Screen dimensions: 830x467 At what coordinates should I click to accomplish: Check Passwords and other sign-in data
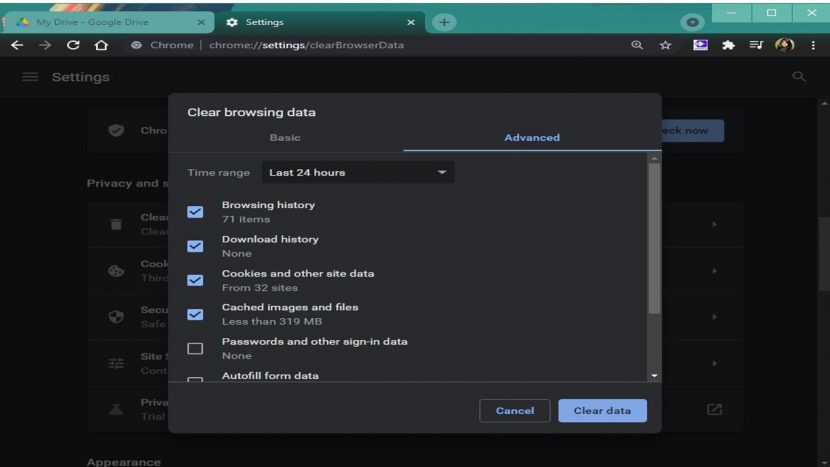(x=195, y=348)
